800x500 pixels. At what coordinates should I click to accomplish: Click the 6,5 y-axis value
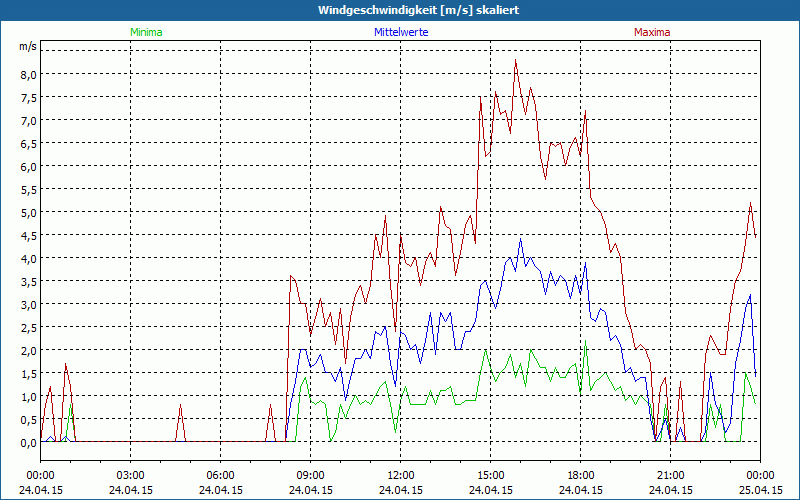click(29, 143)
